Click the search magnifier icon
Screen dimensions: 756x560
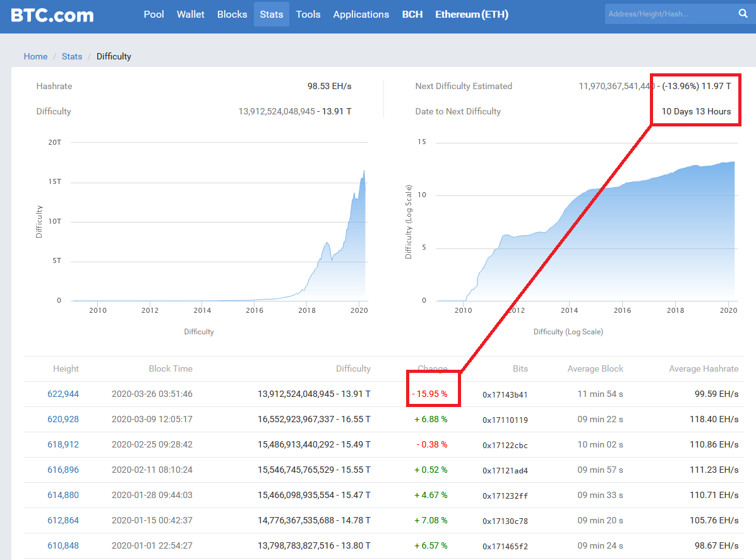743,13
